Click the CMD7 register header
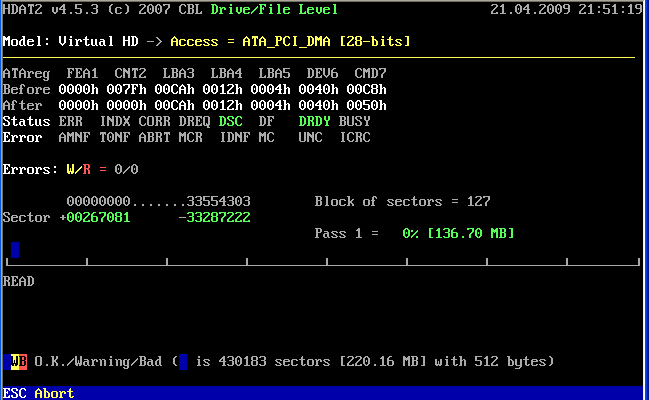649x400 pixels. (x=370, y=73)
